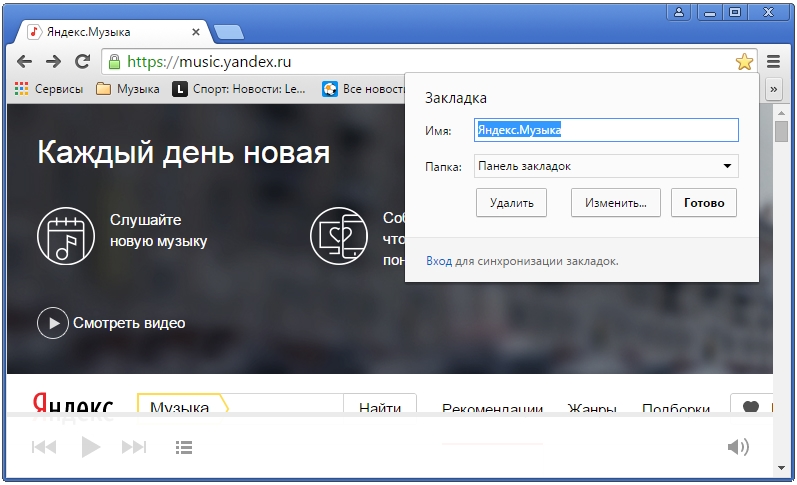The height and width of the screenshot is (485, 797).
Task: Click the bookmark Имя text field
Action: click(x=606, y=130)
